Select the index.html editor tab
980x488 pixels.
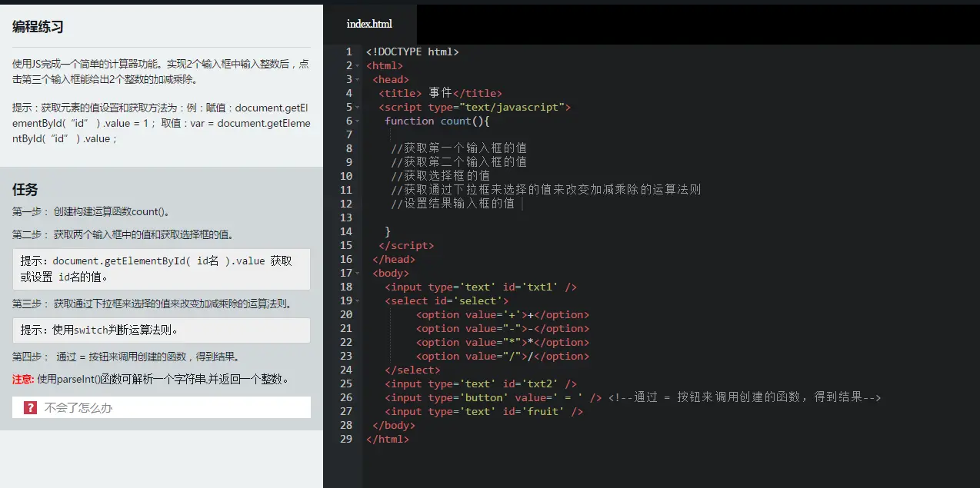370,24
